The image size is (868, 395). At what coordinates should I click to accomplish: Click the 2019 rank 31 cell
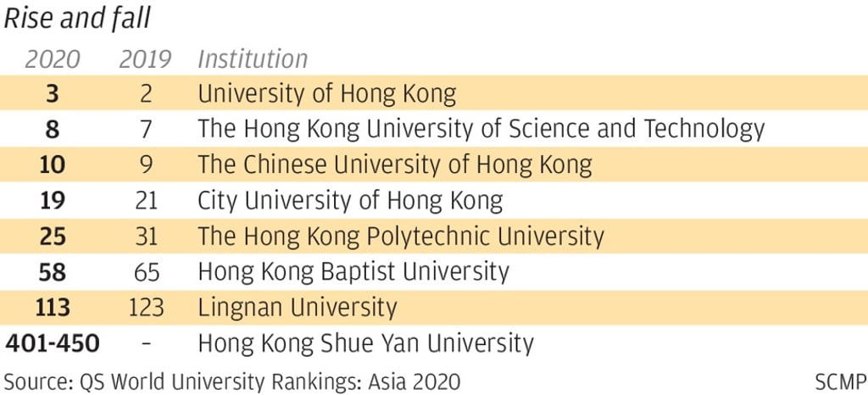[x=145, y=236]
